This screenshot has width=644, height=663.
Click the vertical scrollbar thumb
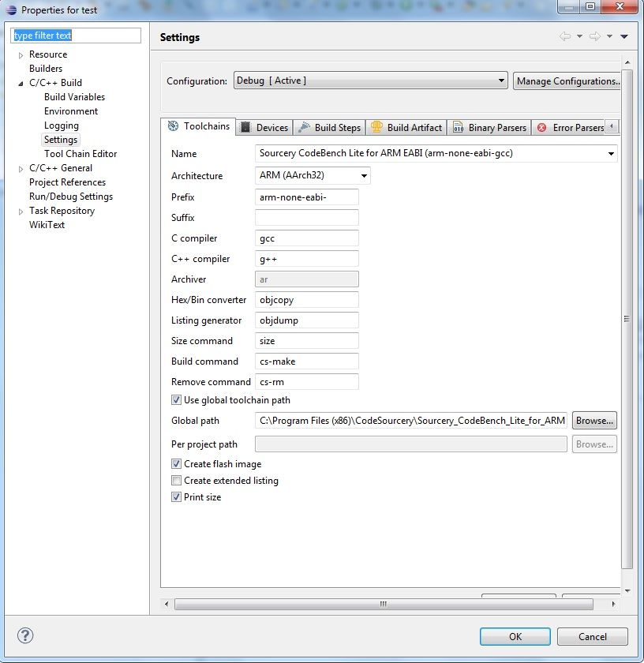[627, 319]
